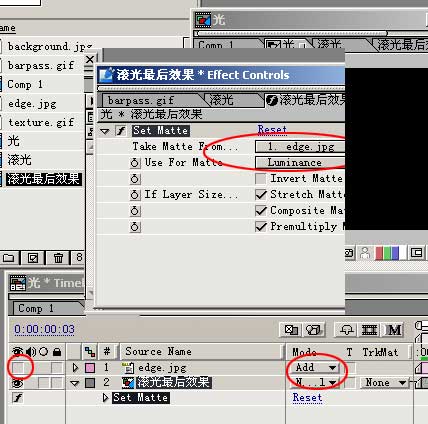Screen dimensions: 428x424
Task: Click the person silhouette icon in comp viewer
Action: click(365, 253)
